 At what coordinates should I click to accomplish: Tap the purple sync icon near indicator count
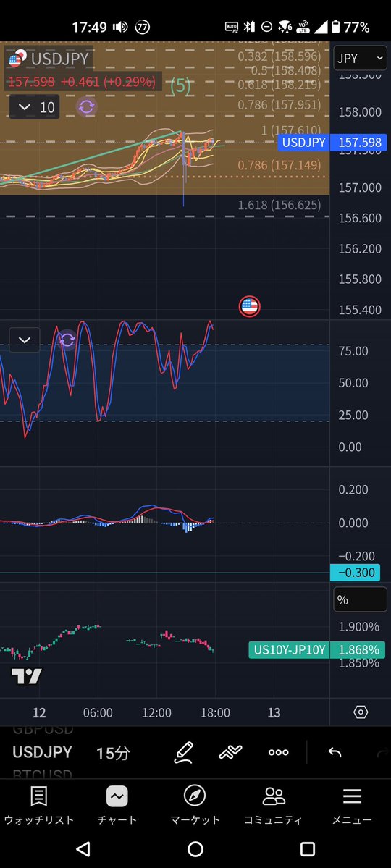tap(86, 107)
